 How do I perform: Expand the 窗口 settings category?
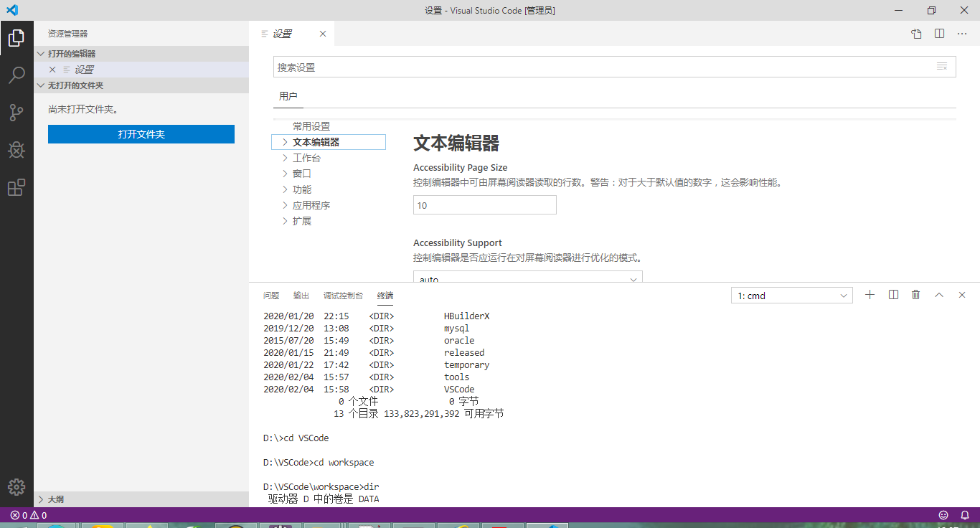pos(285,174)
